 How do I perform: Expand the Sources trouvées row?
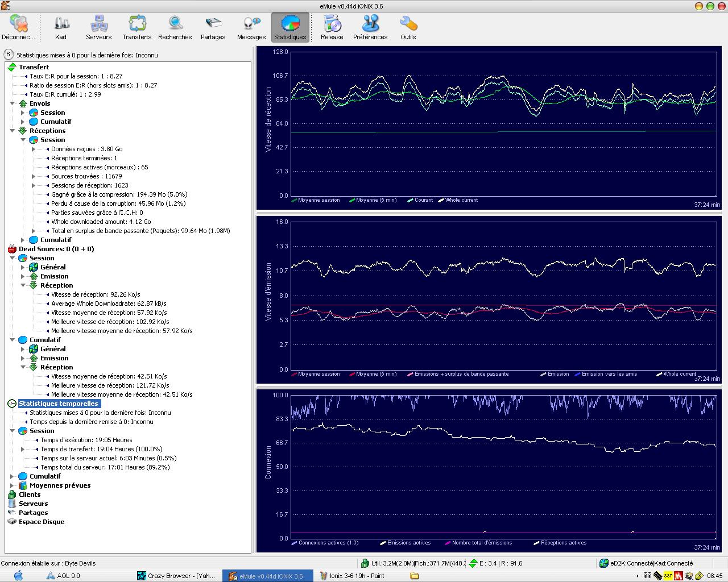[x=34, y=176]
